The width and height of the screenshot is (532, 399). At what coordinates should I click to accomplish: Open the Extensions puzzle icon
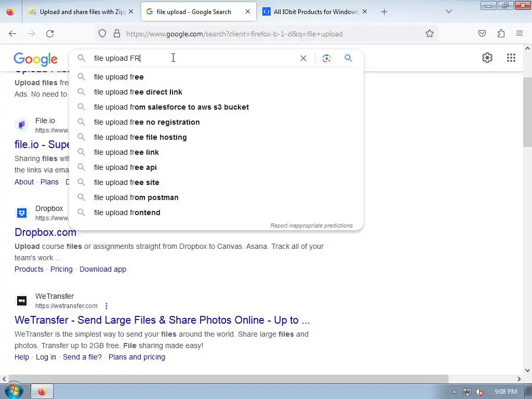(501, 34)
